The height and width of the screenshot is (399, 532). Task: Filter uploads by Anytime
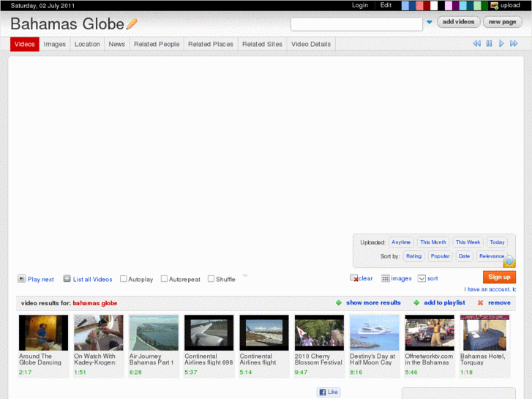click(x=401, y=242)
